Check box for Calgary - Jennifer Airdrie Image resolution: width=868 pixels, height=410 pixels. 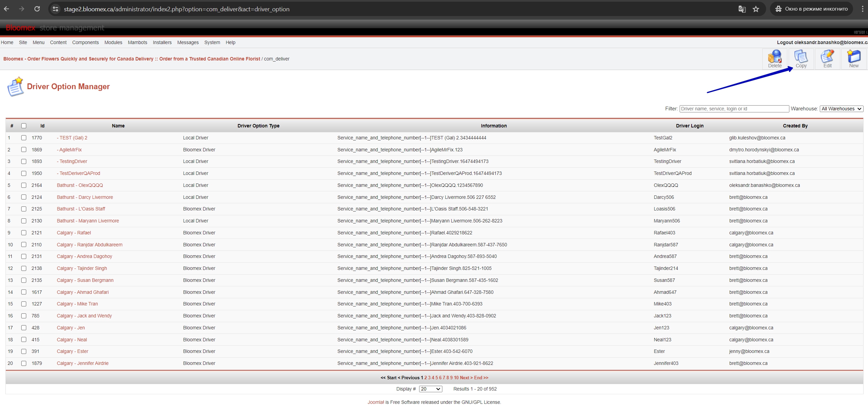24,363
